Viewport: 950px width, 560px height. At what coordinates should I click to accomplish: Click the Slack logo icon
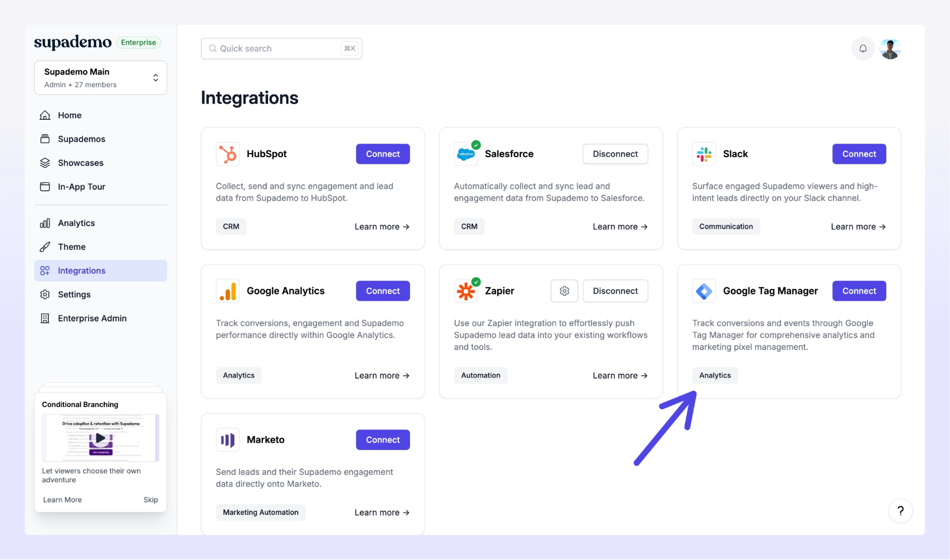point(704,154)
